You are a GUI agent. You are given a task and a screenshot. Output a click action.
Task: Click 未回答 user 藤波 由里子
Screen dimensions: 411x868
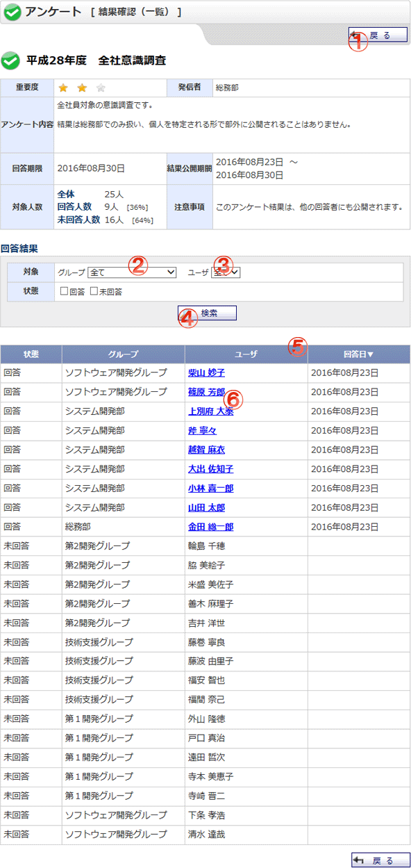click(210, 662)
